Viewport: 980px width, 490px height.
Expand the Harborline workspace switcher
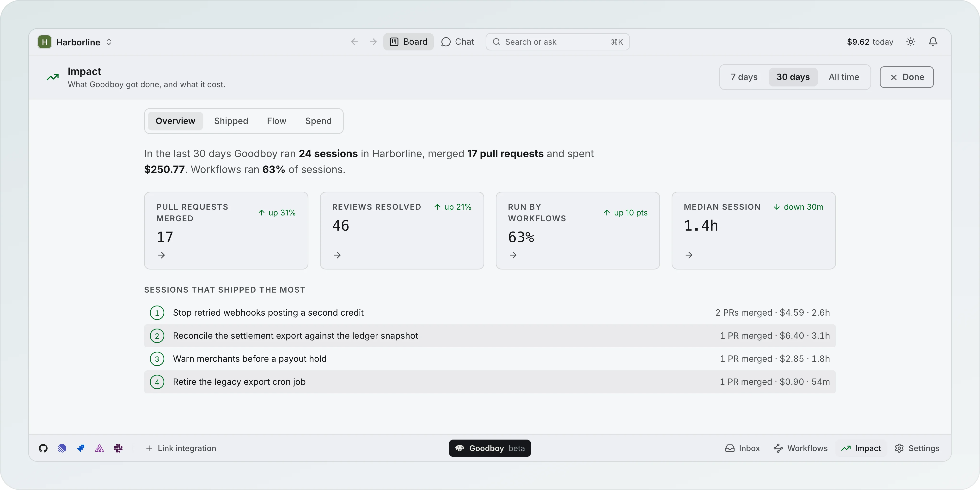(109, 42)
